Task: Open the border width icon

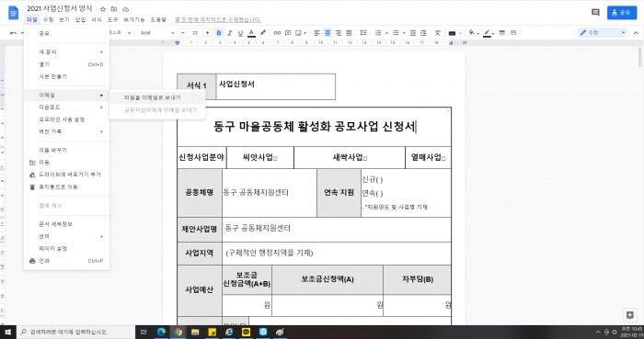Action: 502,33
